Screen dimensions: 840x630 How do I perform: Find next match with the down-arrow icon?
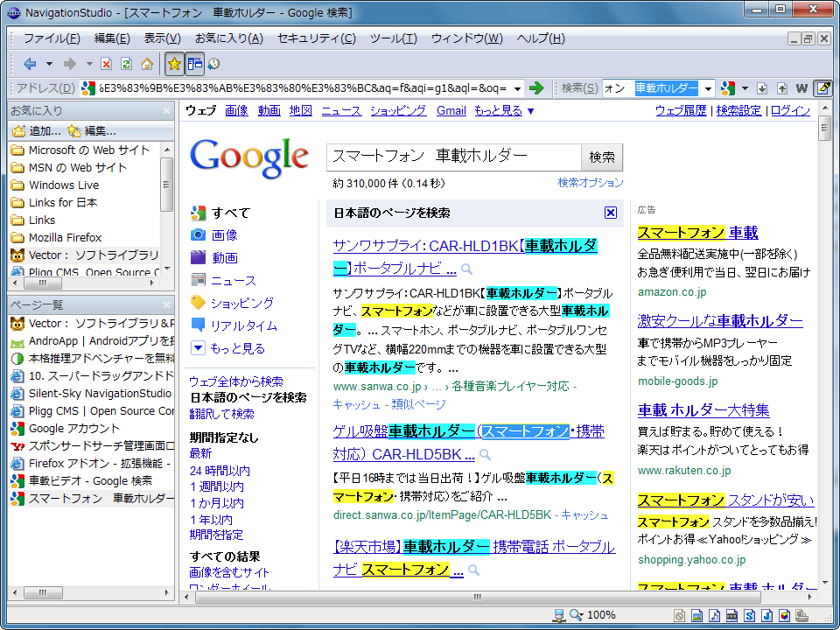(x=762, y=88)
